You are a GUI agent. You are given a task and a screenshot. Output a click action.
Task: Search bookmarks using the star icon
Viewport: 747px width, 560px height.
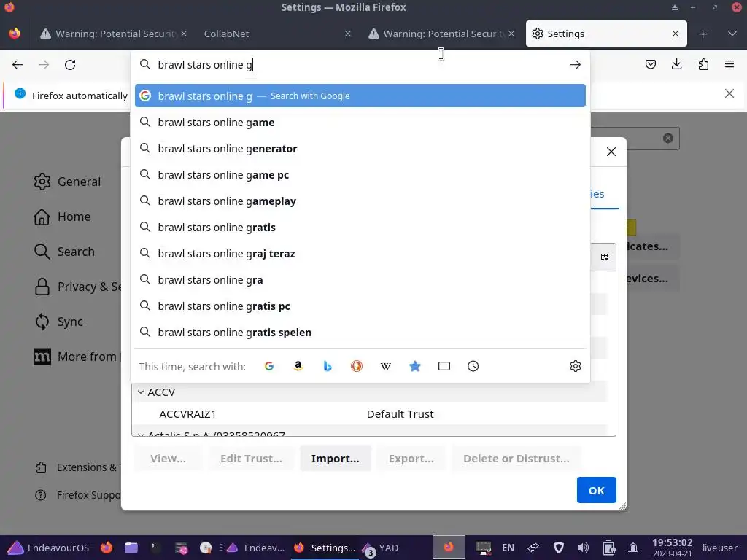click(x=415, y=366)
